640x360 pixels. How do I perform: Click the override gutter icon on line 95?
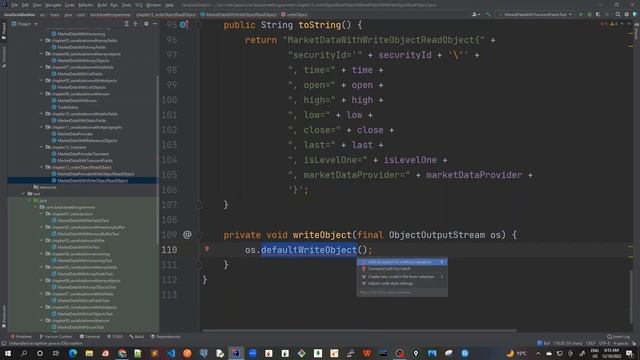click(183, 25)
